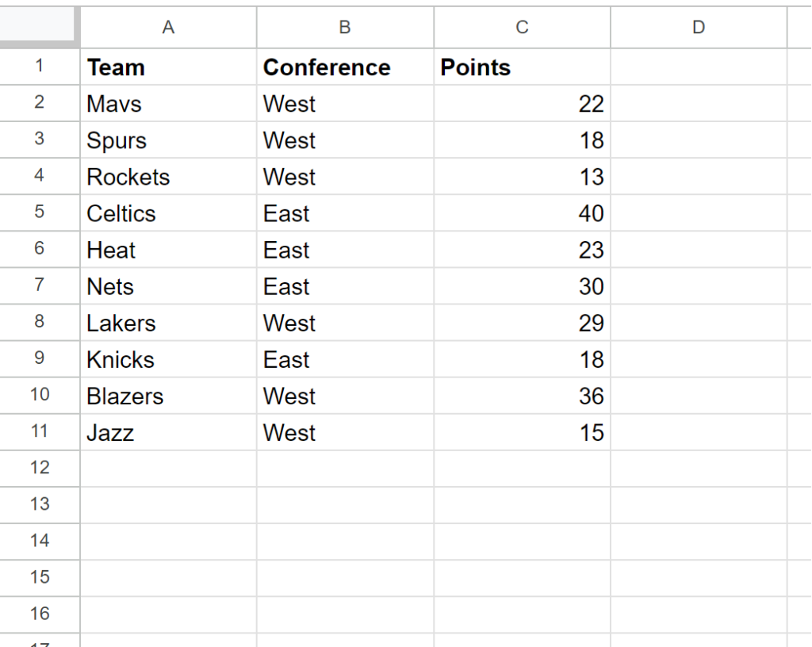Click the Conference header cell
The height and width of the screenshot is (647, 812).
[345, 67]
